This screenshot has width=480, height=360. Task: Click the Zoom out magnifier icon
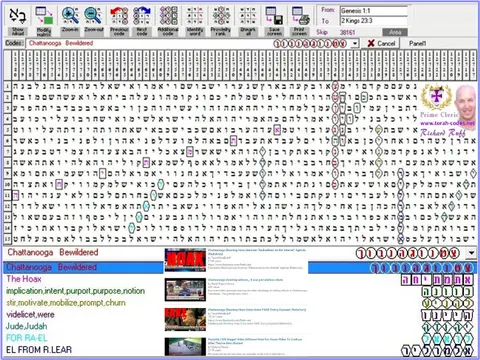click(93, 20)
